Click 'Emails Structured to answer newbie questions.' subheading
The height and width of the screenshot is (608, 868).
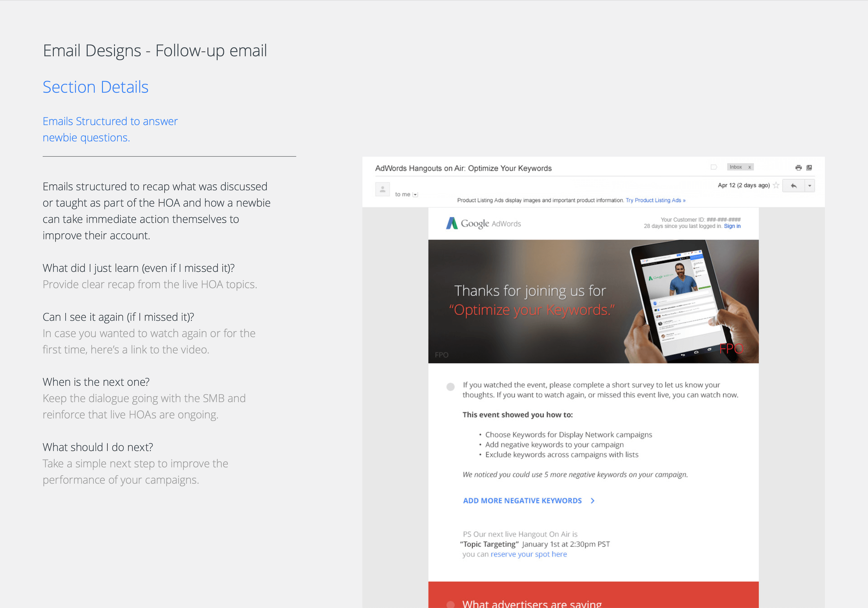click(110, 129)
